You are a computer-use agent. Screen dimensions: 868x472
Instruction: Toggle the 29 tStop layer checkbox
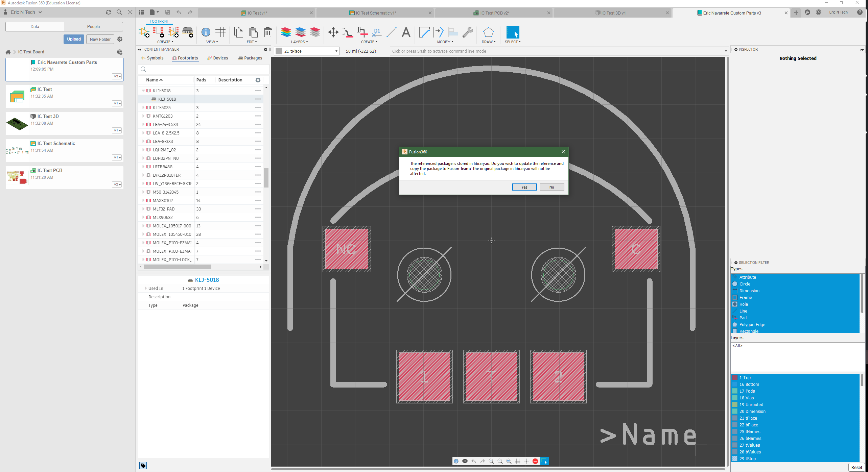pyautogui.click(x=735, y=458)
